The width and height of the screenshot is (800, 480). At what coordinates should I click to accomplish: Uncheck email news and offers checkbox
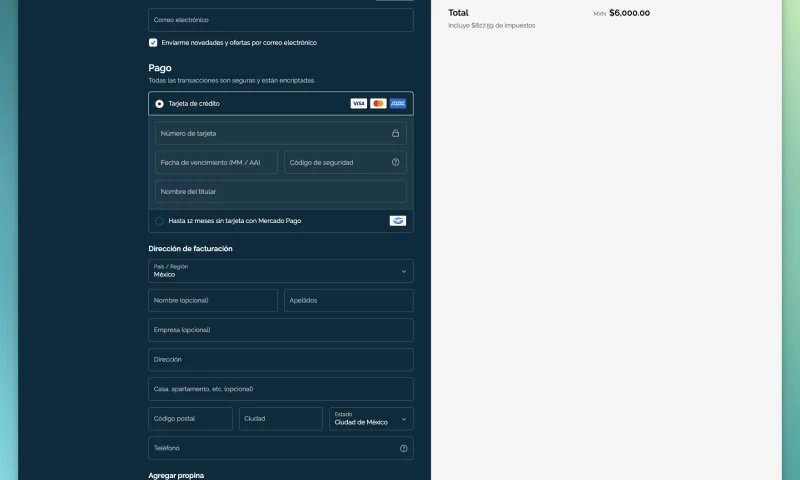click(x=153, y=42)
